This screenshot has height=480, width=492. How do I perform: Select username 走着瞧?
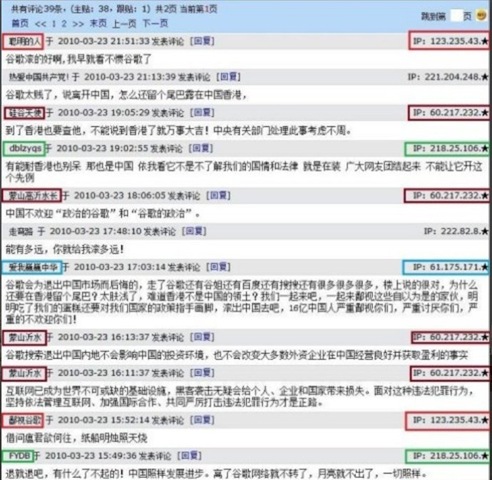click(21, 231)
